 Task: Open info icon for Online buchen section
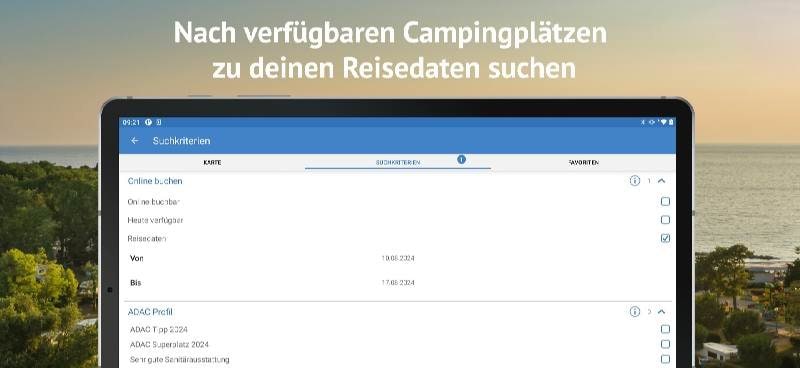click(635, 181)
